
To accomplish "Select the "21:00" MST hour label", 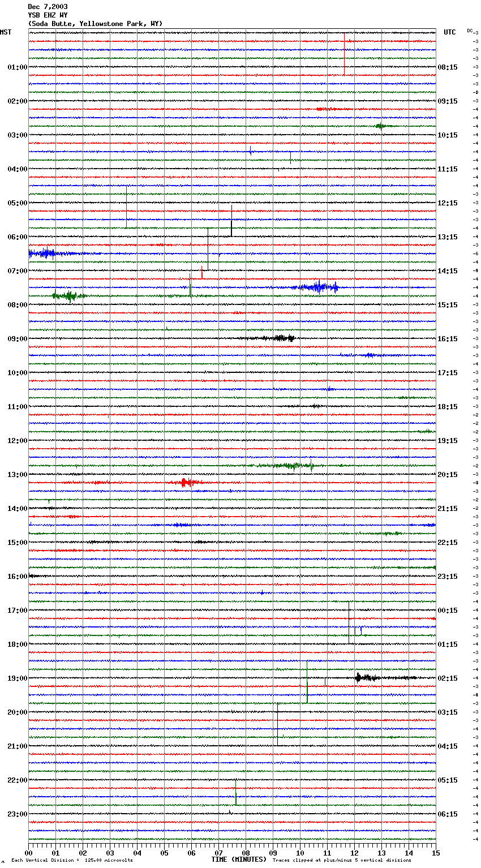I will click(x=18, y=746).
